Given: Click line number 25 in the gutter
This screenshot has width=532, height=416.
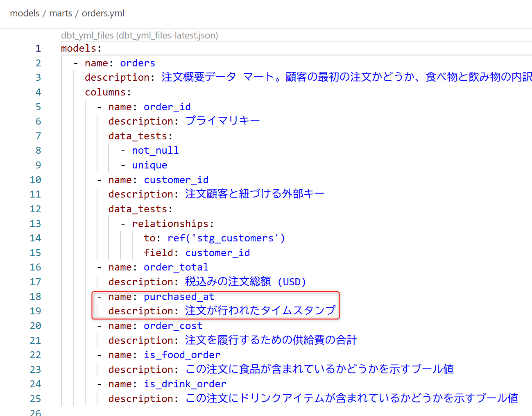Looking at the screenshot, I should [x=36, y=399].
